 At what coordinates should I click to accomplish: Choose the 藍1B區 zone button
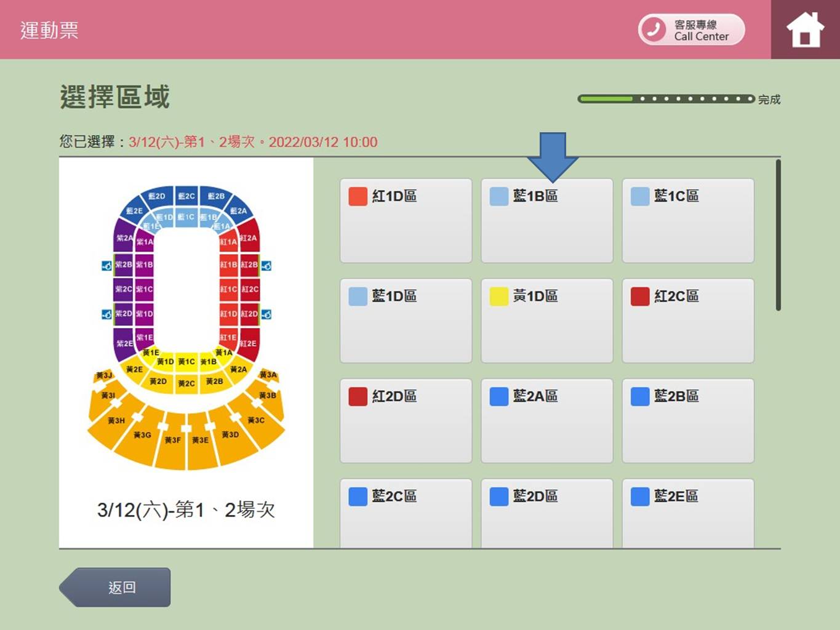point(546,220)
